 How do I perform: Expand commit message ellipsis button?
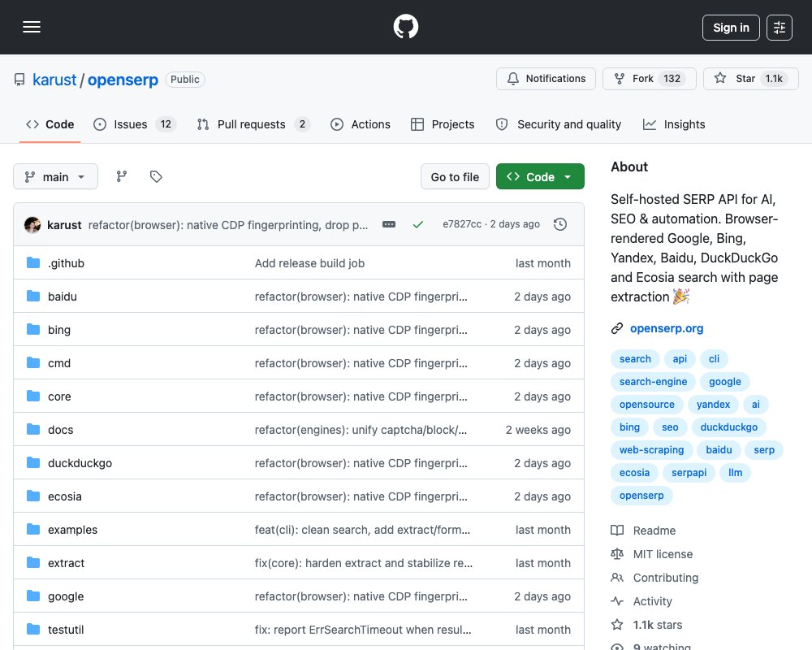(389, 224)
